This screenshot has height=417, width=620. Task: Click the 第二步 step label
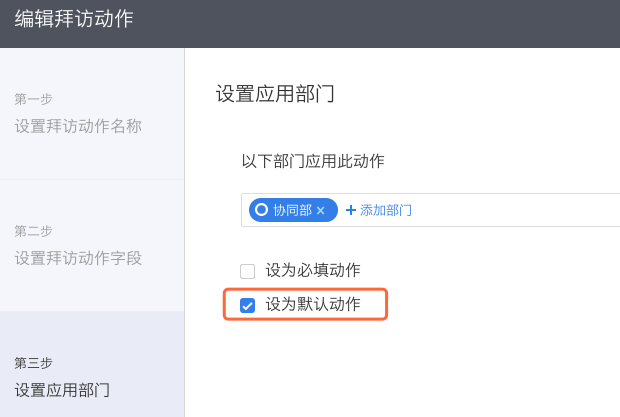(x=33, y=231)
